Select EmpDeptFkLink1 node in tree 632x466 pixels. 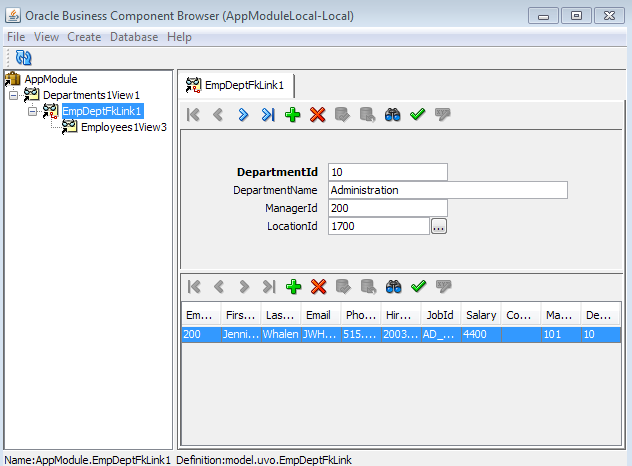pos(102,111)
